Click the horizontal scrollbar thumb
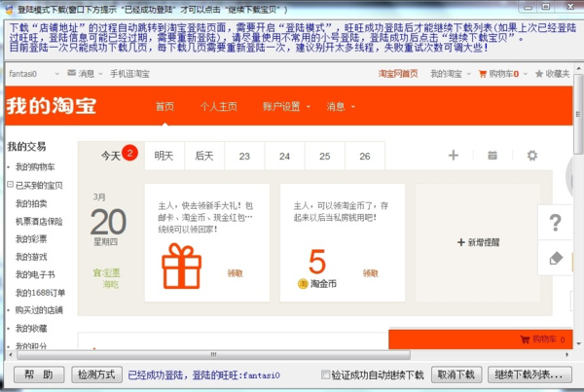The height and width of the screenshot is (392, 584). tap(214, 355)
